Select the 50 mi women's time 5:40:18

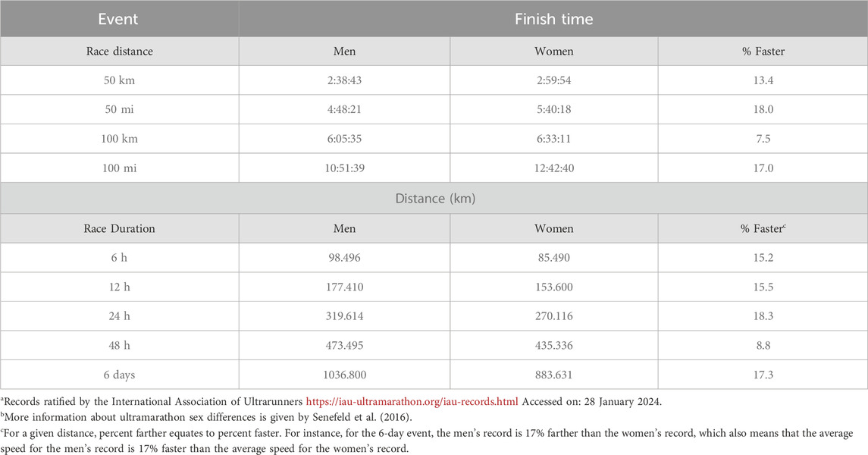tap(553, 110)
